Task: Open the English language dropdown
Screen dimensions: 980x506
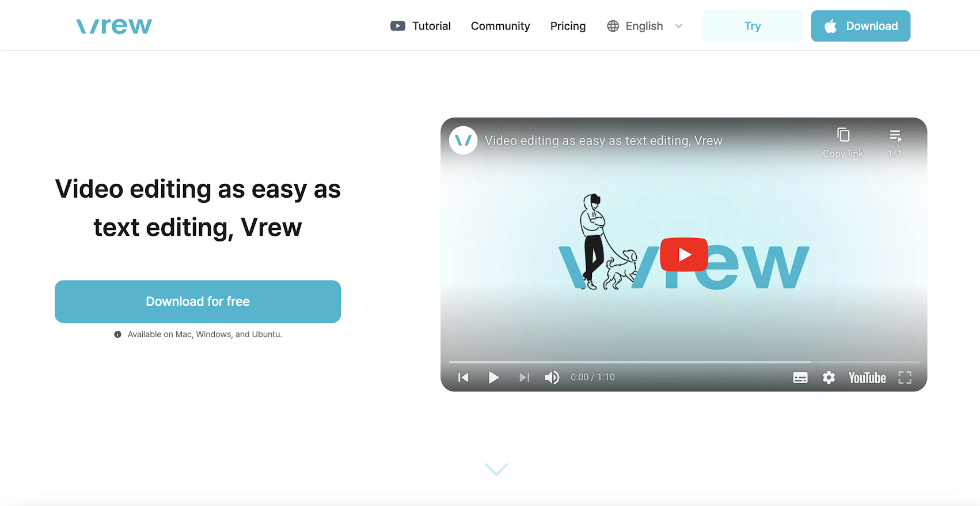Action: pyautogui.click(x=644, y=26)
